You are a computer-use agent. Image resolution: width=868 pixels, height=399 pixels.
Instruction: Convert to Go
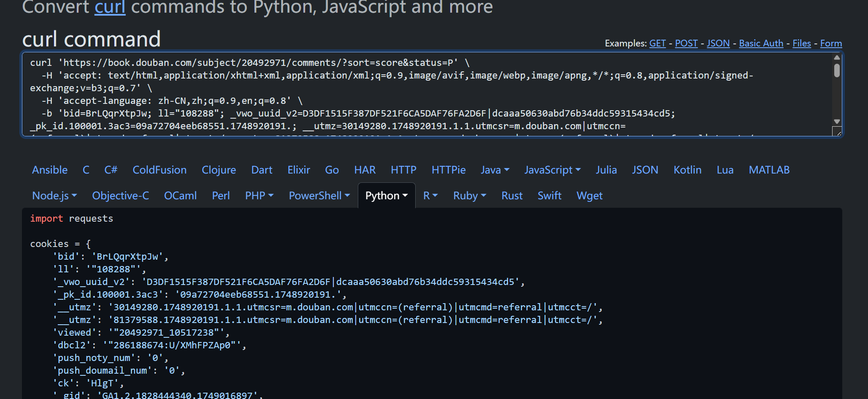click(332, 170)
